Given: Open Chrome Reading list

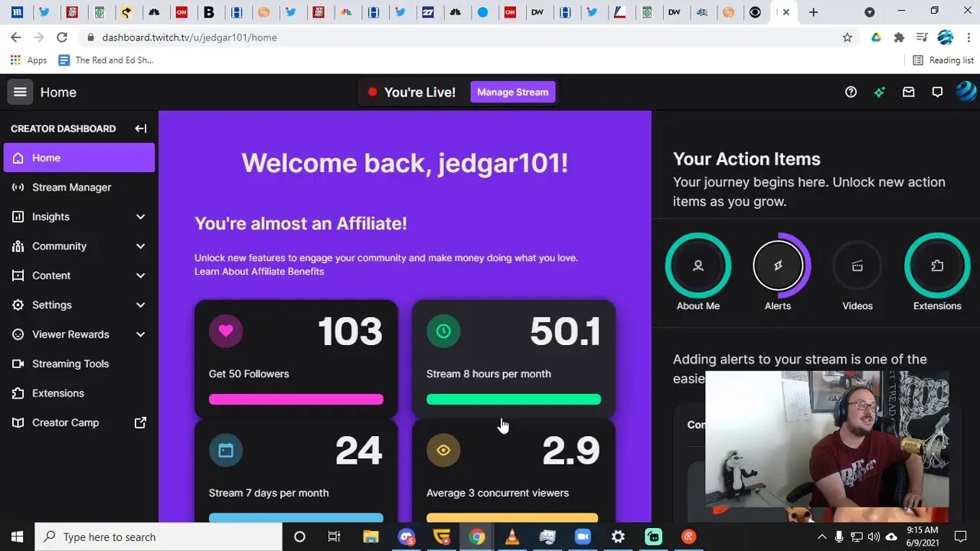Looking at the screenshot, I should [943, 60].
